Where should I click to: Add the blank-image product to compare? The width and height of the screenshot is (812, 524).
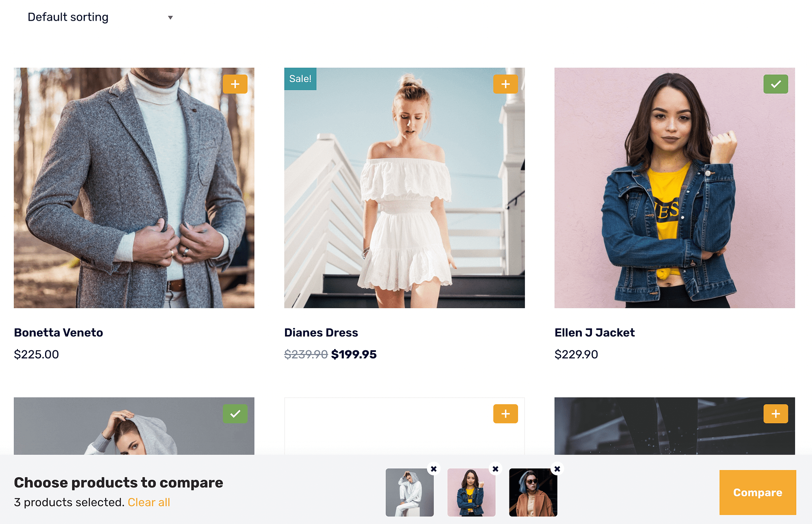505,414
